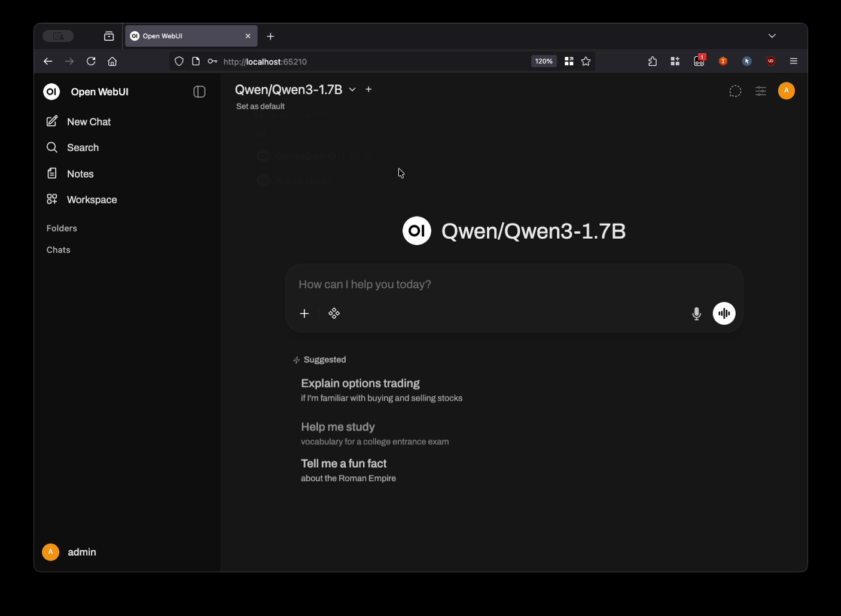Open extension icon with red badge

point(699,60)
